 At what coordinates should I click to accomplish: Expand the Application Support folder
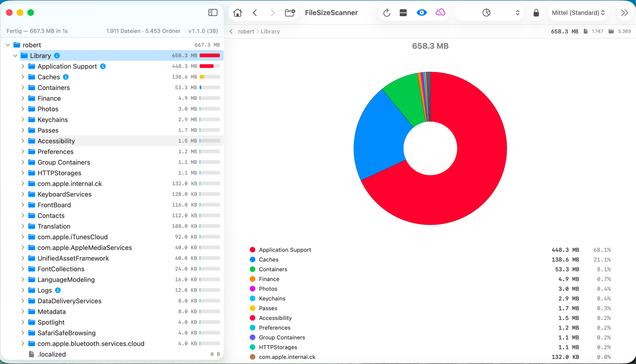(x=23, y=66)
